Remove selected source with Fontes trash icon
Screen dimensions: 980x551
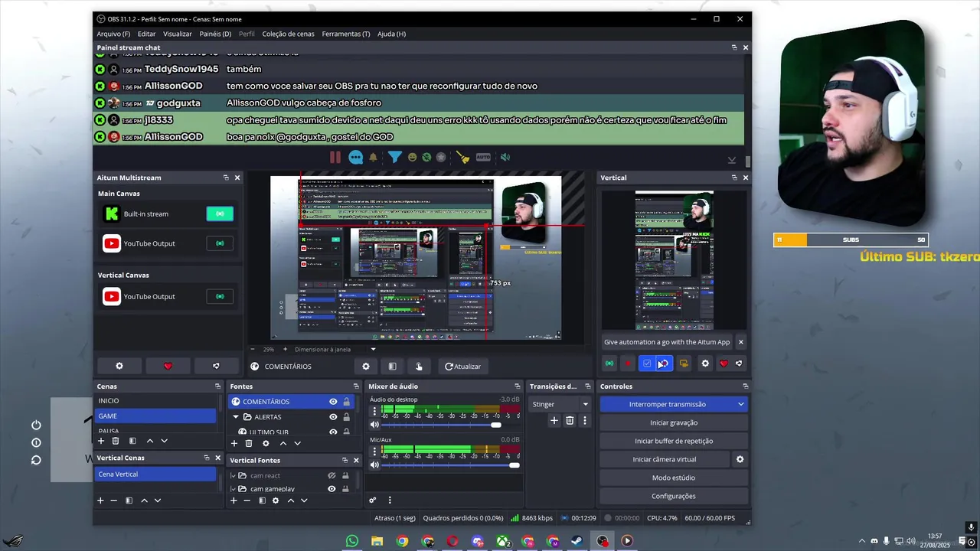pyautogui.click(x=249, y=443)
